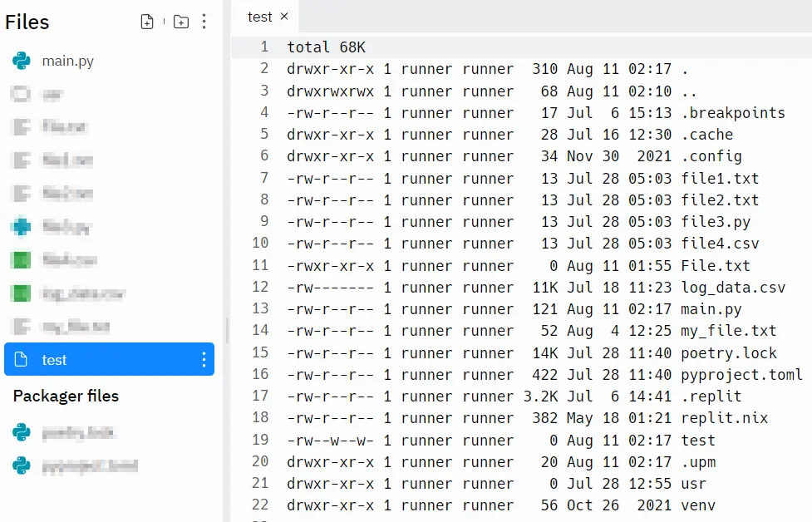Viewport: 812px width, 522px height.
Task: Click the 'total 68K' line in the editor
Action: [x=327, y=47]
